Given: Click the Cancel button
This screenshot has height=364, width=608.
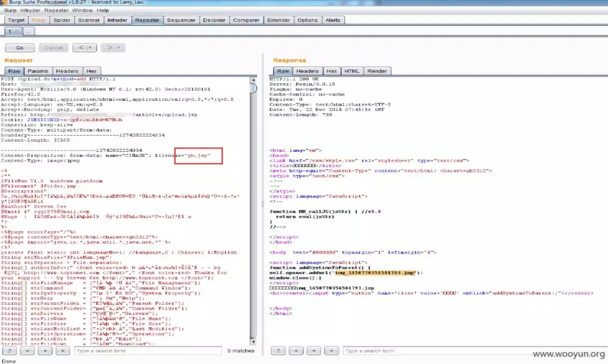Looking at the screenshot, I should tap(53, 48).
